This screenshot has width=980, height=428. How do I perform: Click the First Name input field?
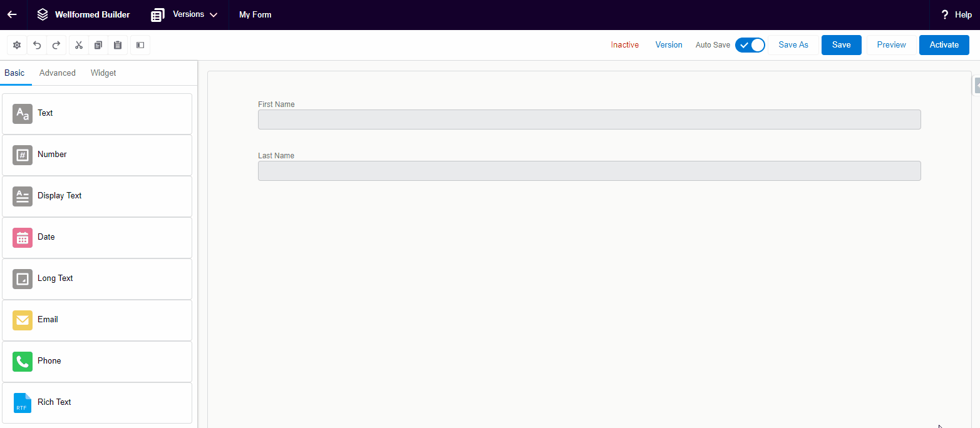589,120
